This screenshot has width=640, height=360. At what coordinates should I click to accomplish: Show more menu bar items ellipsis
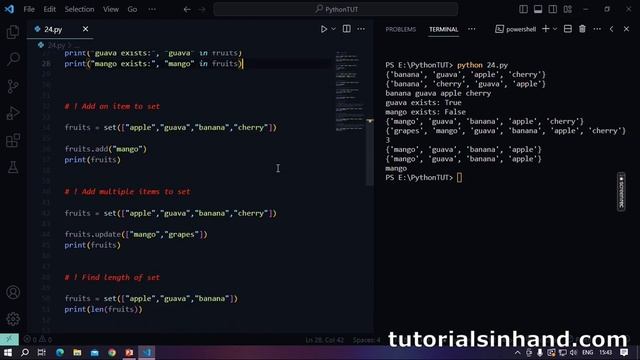click(152, 9)
